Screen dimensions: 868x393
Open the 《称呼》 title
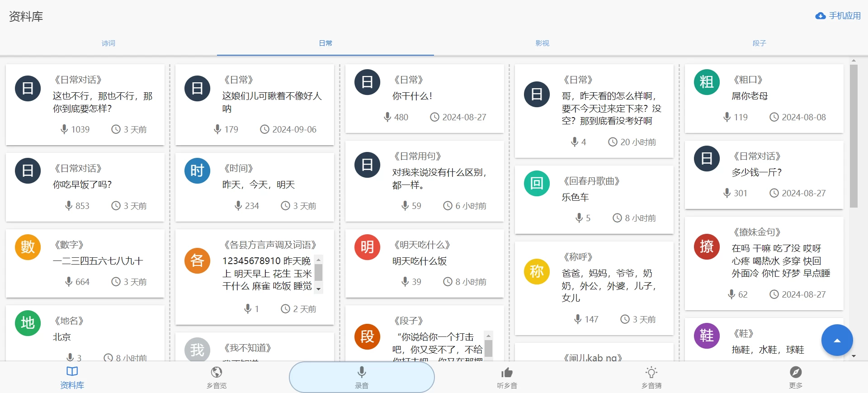pyautogui.click(x=578, y=257)
